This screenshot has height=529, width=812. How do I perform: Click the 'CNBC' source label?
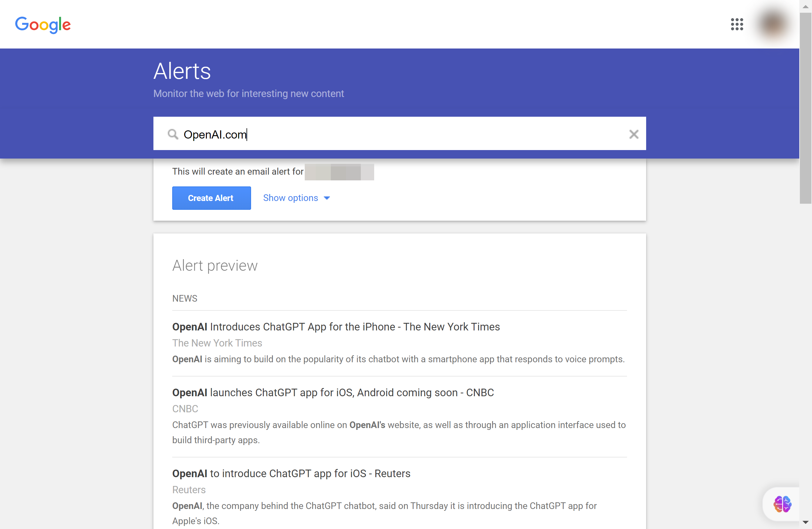coord(185,409)
